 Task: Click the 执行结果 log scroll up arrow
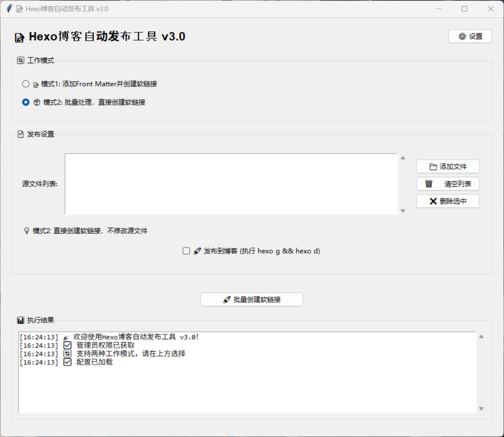pos(481,337)
